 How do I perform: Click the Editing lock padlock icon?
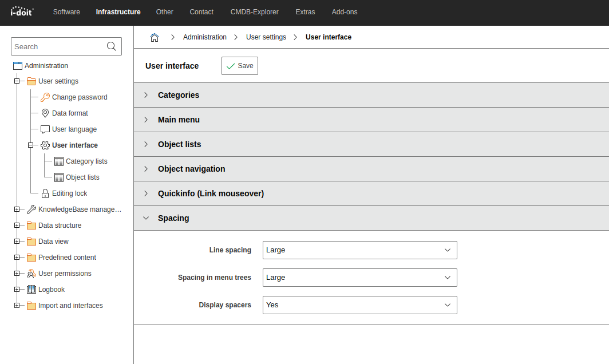pyautogui.click(x=45, y=193)
